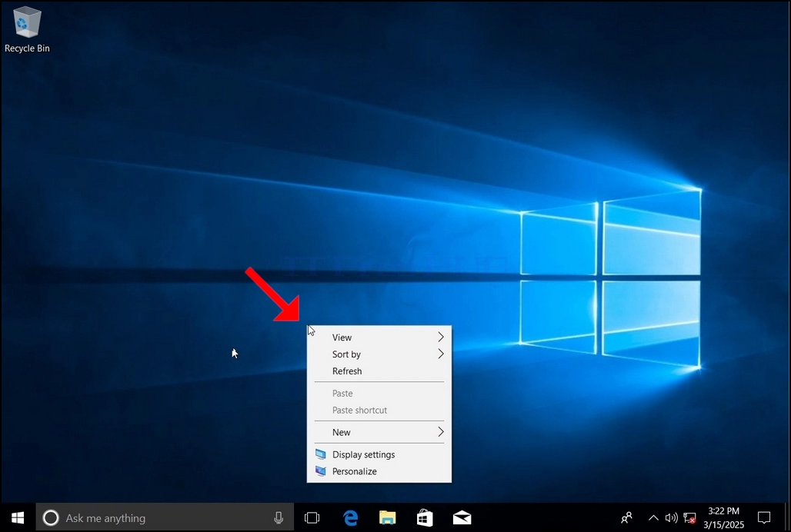Viewport: 791px width, 532px height.
Task: Open the volume speaker control
Action: point(671,518)
